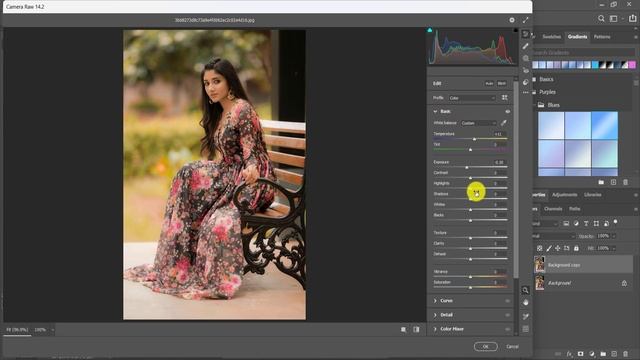Viewport: 640px width, 360px height.
Task: Toggle Basic panel visibility eye
Action: (x=508, y=111)
